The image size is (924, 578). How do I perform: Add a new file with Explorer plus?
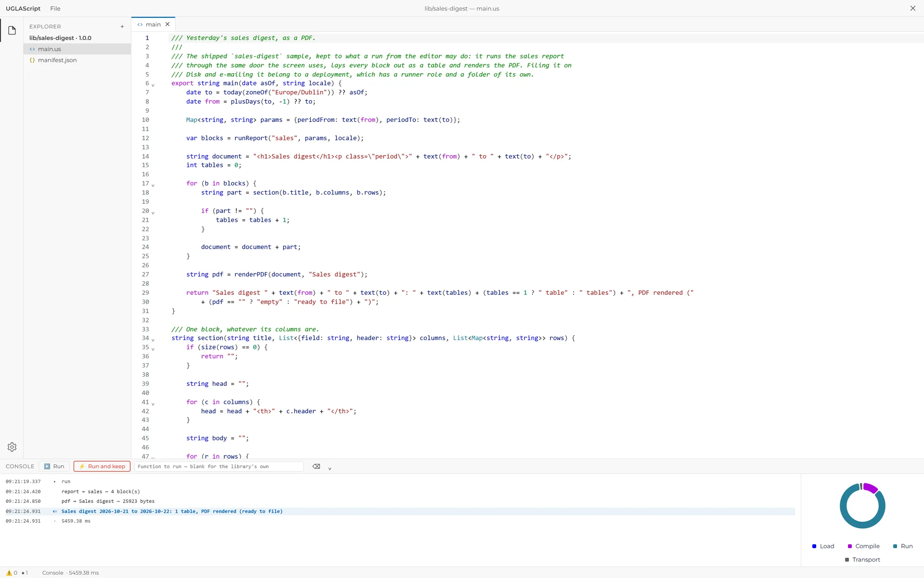[122, 26]
